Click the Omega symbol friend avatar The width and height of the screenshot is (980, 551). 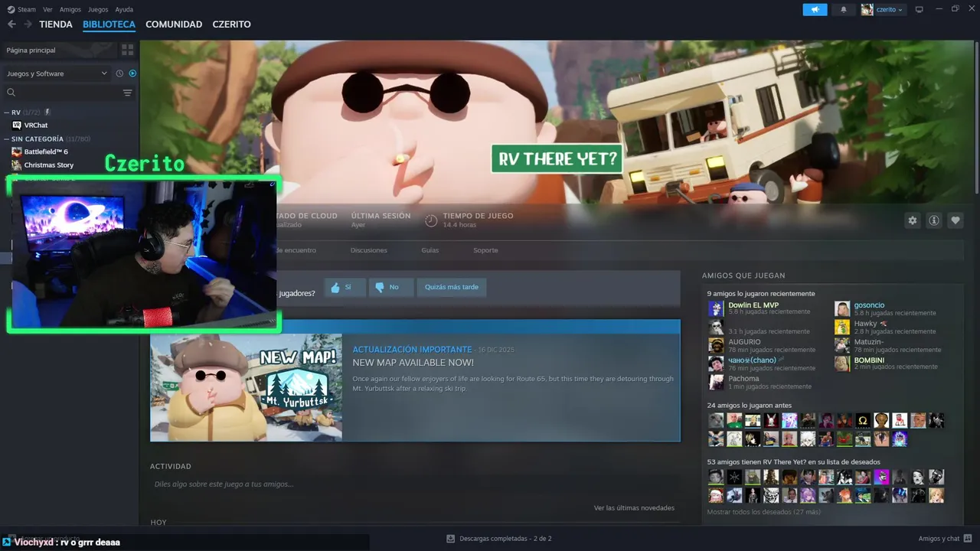pos(863,420)
